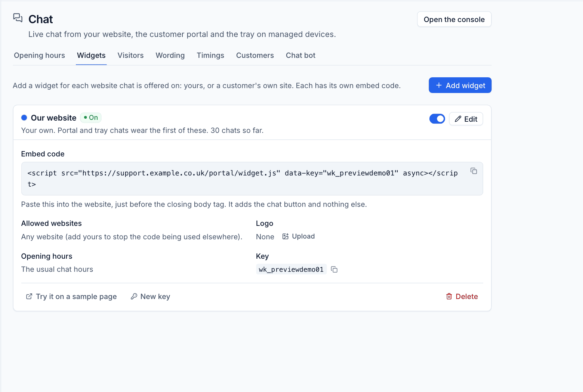Select the wk_previewdemo01 key value

point(291,270)
